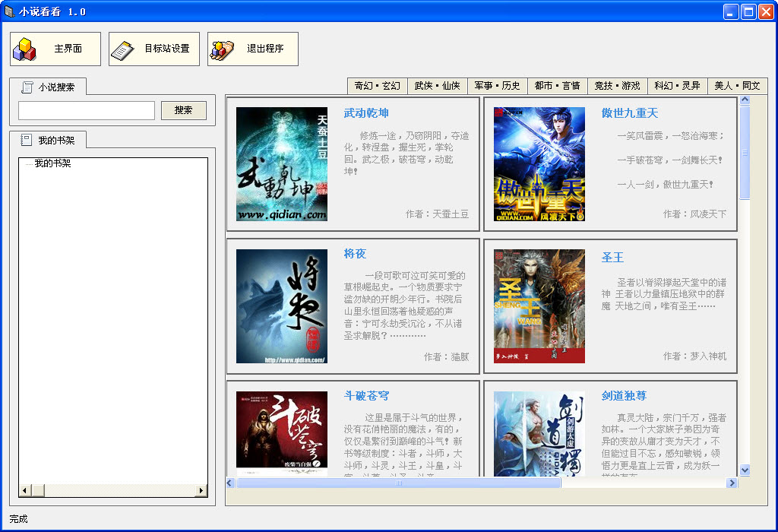Switch to 科幻·灵异 category tab

pyautogui.click(x=677, y=86)
